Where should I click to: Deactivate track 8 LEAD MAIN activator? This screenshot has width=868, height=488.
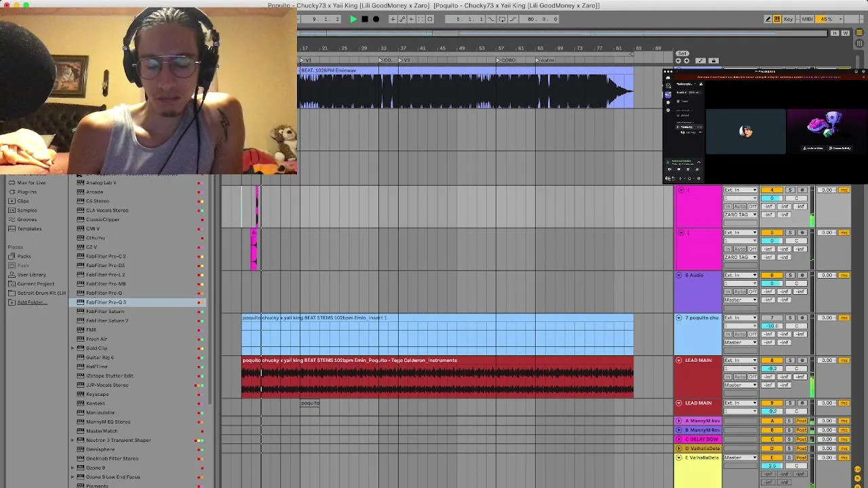[772, 361]
